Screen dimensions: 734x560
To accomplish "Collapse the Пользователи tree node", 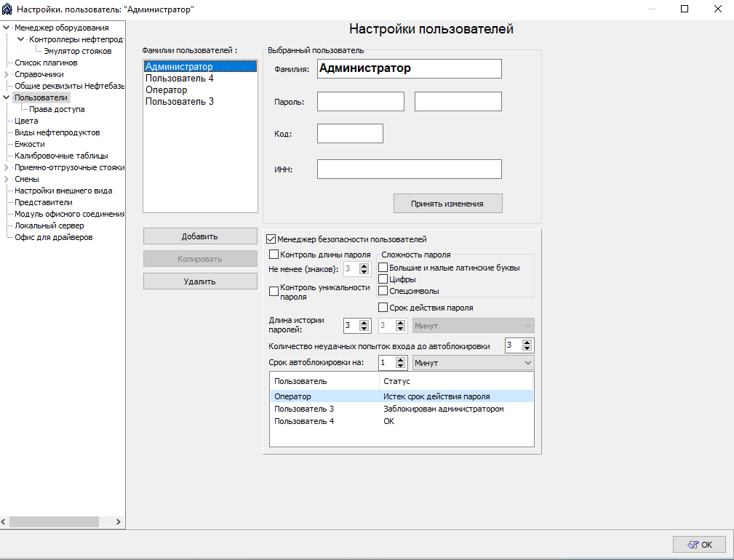I will click(6, 97).
